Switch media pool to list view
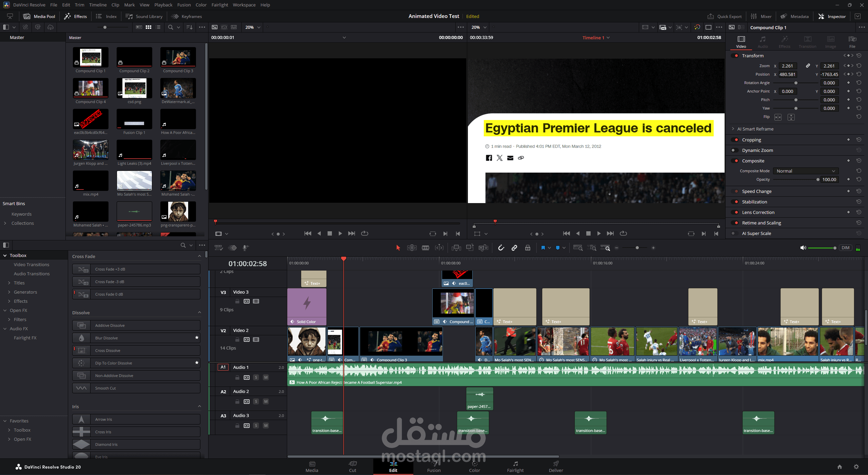This screenshot has height=475, width=868. tap(158, 27)
